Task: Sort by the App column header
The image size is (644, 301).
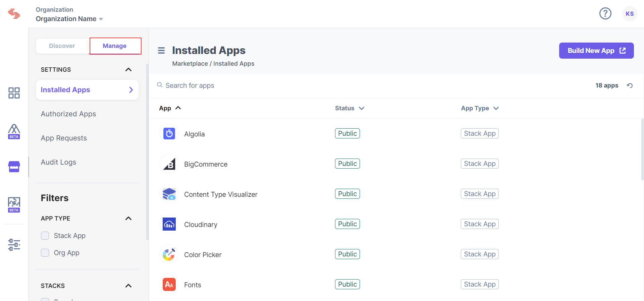Action: point(170,108)
